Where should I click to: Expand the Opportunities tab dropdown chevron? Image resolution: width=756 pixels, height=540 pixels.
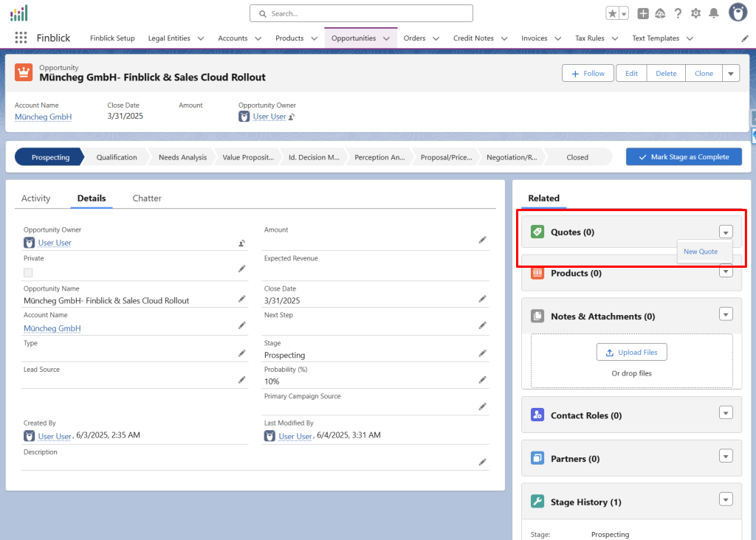tap(386, 38)
